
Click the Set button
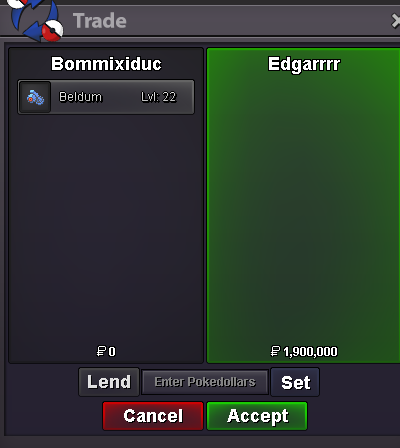(x=295, y=382)
